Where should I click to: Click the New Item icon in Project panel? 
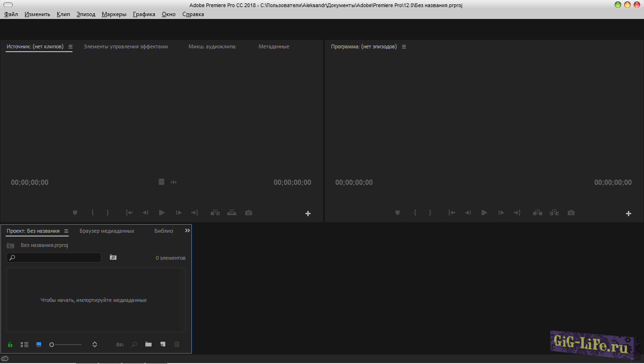pyautogui.click(x=162, y=345)
